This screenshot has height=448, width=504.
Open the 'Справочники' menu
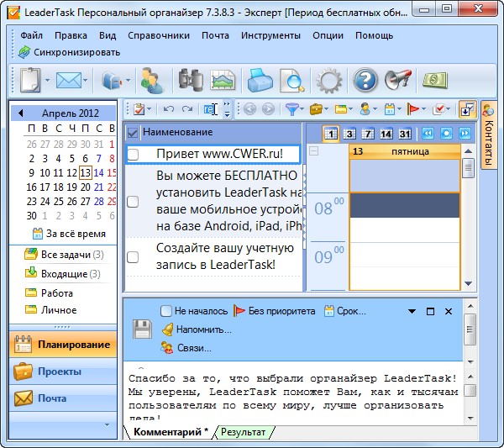(x=158, y=36)
